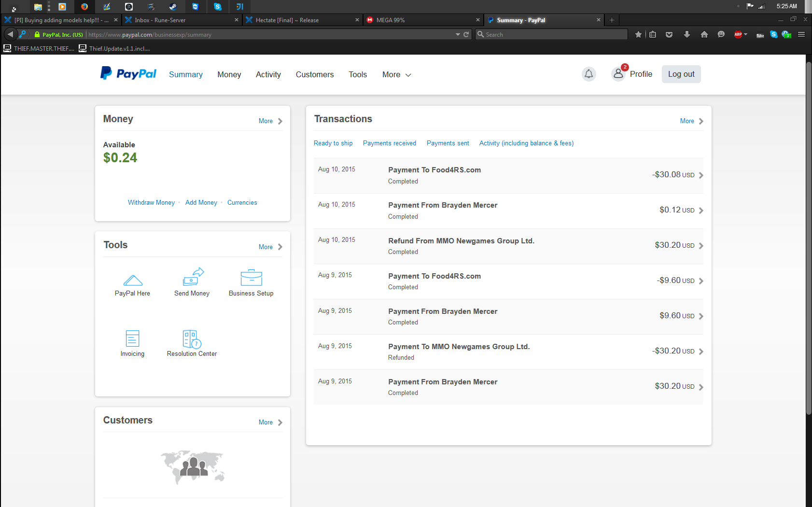812x507 pixels.
Task: Open the Activity nav item
Action: click(x=268, y=74)
